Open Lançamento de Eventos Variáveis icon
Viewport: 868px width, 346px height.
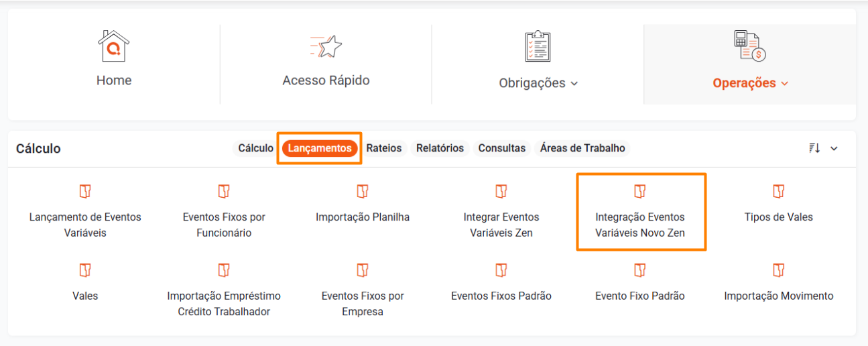(85, 192)
